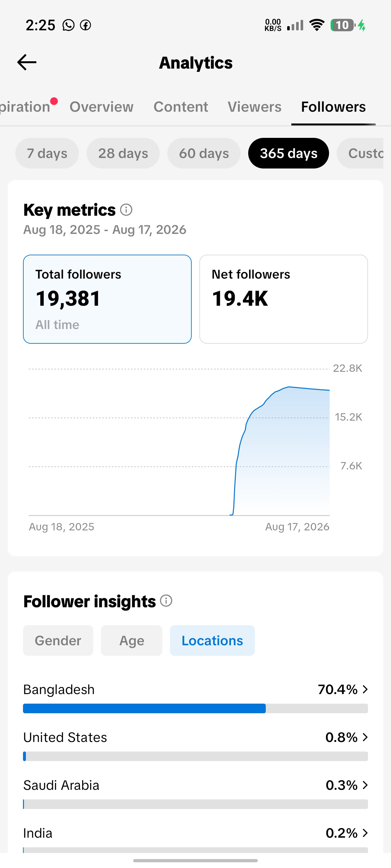This screenshot has height=868, width=391.
Task: Tap the back arrow icon
Action: (x=27, y=62)
